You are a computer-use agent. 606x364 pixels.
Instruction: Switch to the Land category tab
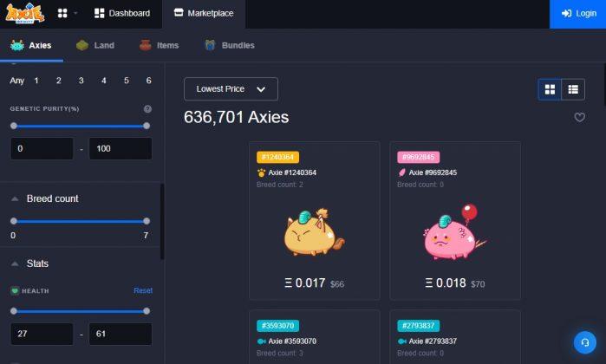[x=95, y=45]
